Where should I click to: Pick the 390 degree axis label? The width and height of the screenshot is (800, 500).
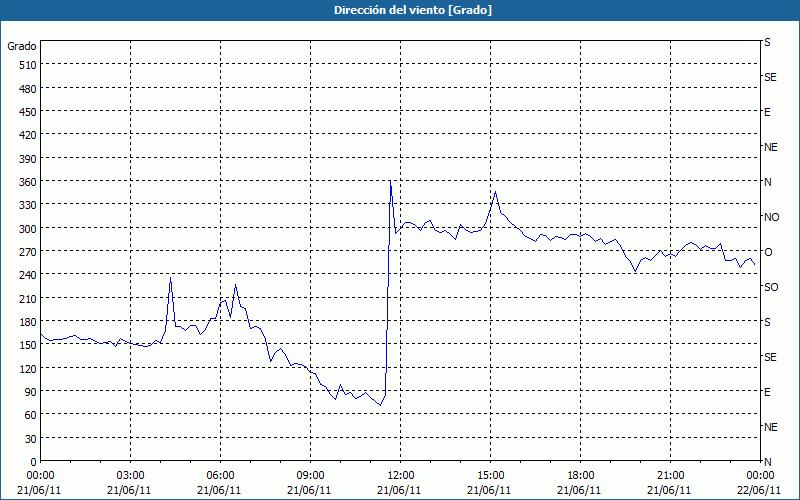[x=28, y=159]
